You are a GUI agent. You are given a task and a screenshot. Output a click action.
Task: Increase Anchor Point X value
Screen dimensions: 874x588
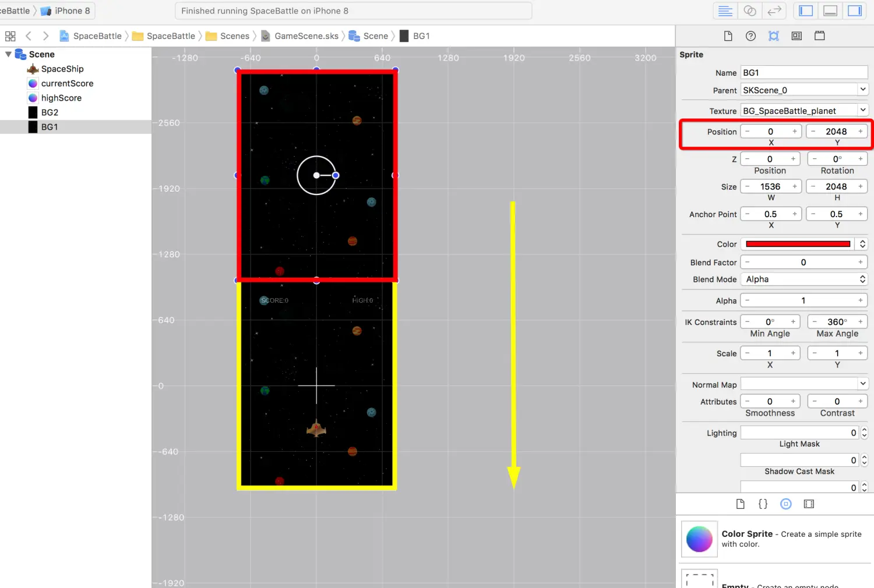(x=794, y=214)
